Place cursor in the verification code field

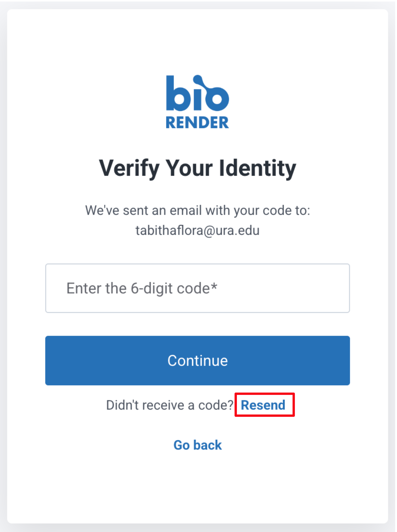tap(197, 288)
